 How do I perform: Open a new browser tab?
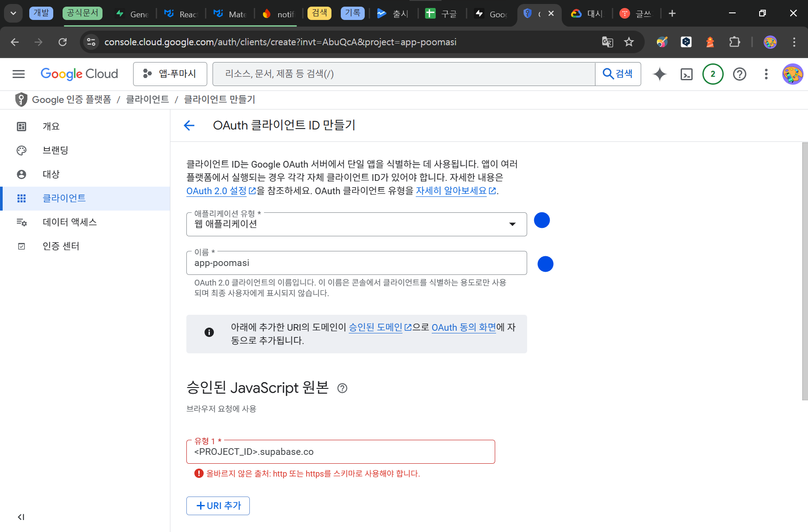coord(672,13)
